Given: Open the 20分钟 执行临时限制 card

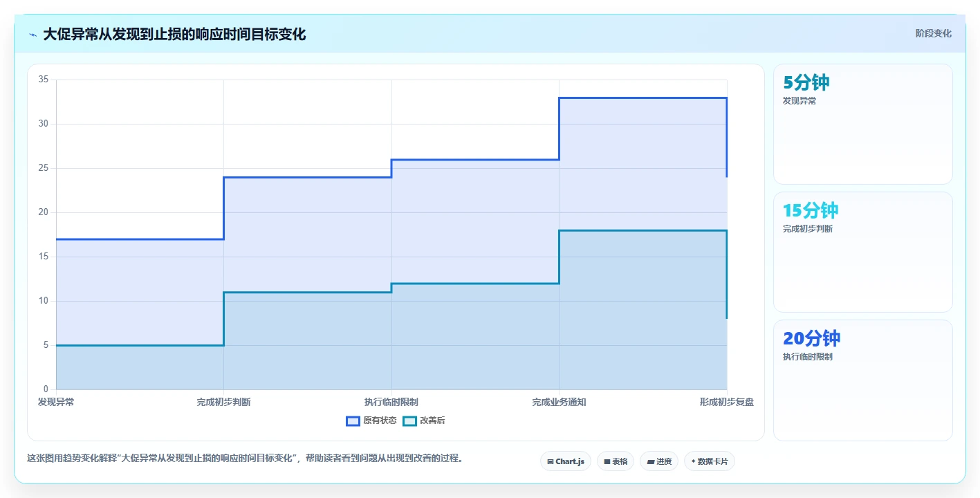Looking at the screenshot, I should pyautogui.click(x=863, y=380).
